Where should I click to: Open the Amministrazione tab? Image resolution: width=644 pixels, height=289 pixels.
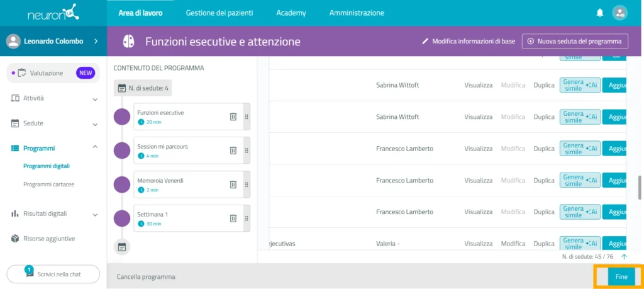tap(357, 13)
